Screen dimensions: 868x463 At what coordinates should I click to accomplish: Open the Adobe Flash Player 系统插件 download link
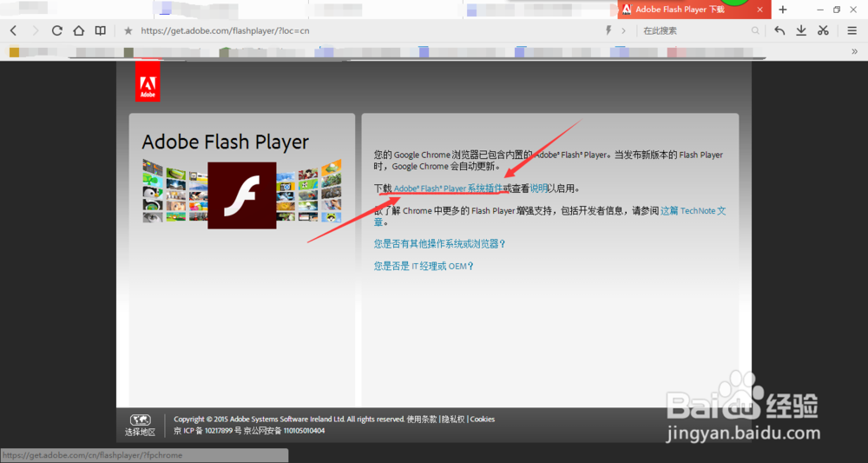pyautogui.click(x=449, y=189)
